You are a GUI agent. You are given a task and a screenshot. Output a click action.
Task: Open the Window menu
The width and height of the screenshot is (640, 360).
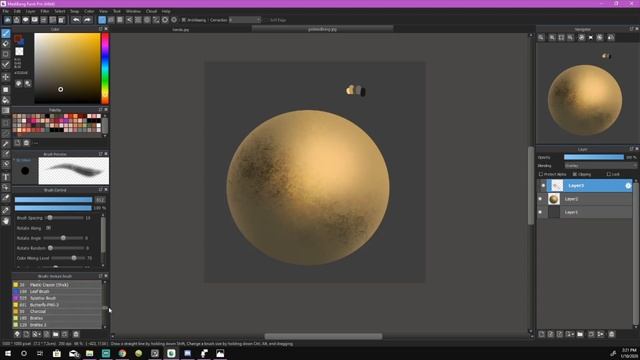[x=133, y=11]
